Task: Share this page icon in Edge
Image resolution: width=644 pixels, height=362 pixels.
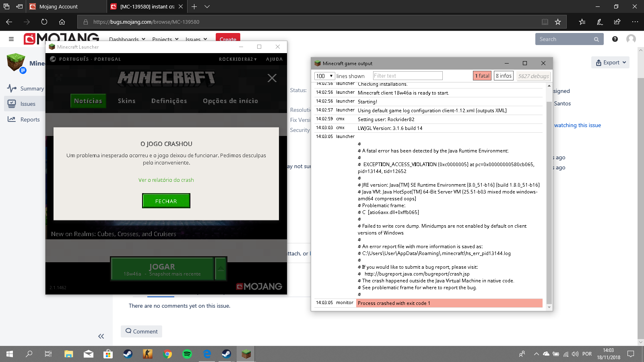Action: (617, 22)
